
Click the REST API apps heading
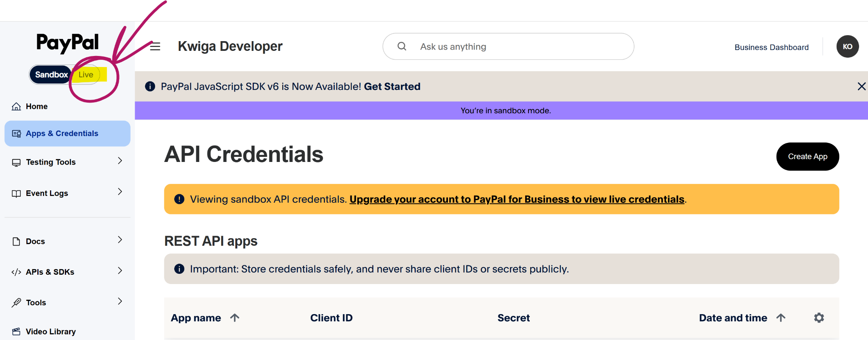[211, 241]
